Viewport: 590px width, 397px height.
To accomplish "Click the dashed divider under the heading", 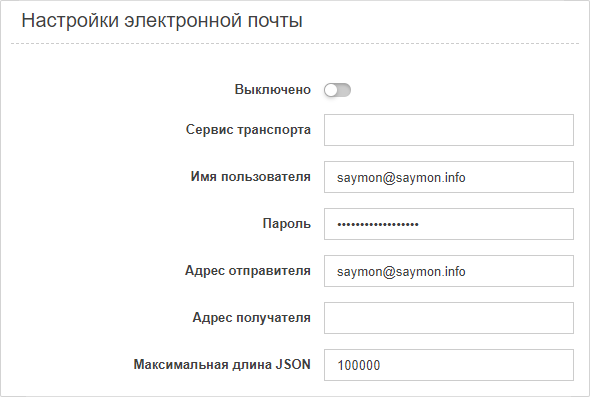I will [x=295, y=44].
